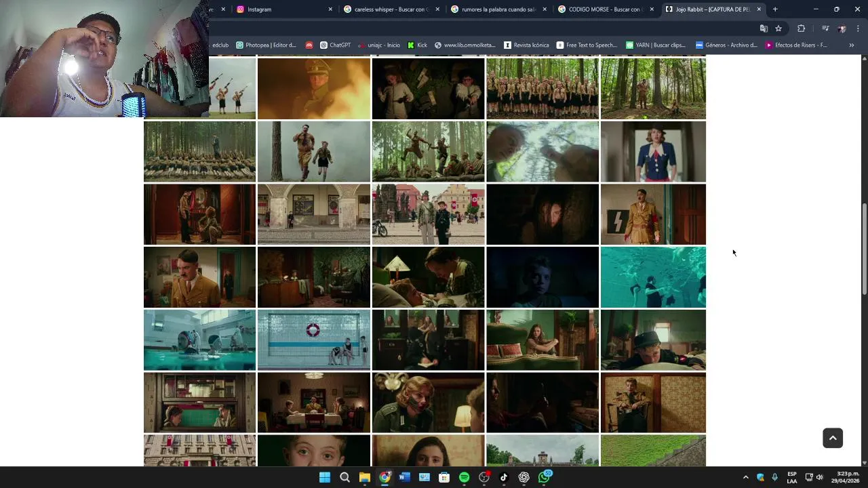Screen dimensions: 868x488
Task: Open the Efectos de Risers bookmark
Action: [x=796, y=45]
